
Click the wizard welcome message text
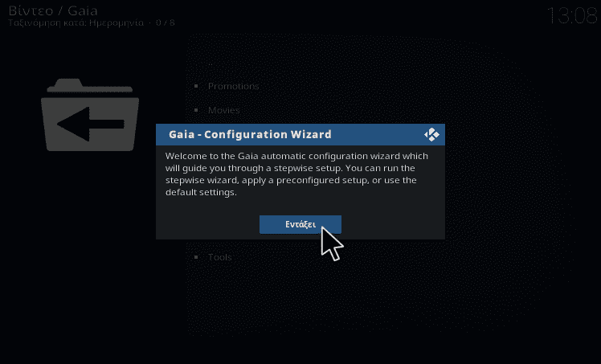[x=296, y=174]
